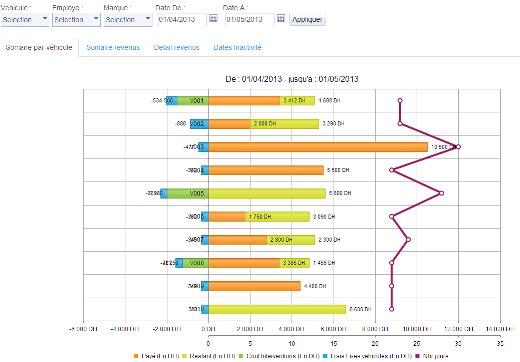Click the orange bar valued 4 400 DH

[x=255, y=286]
